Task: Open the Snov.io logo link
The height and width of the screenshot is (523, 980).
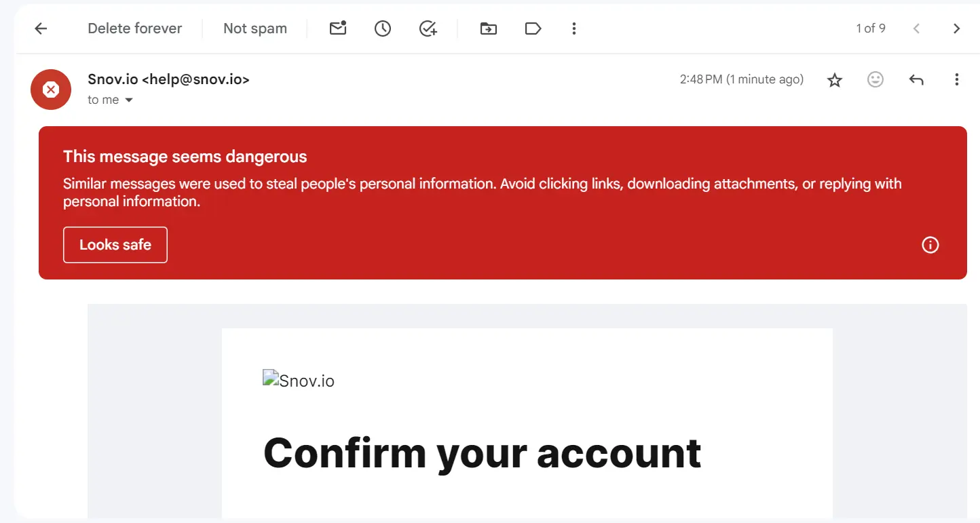Action: click(x=298, y=380)
